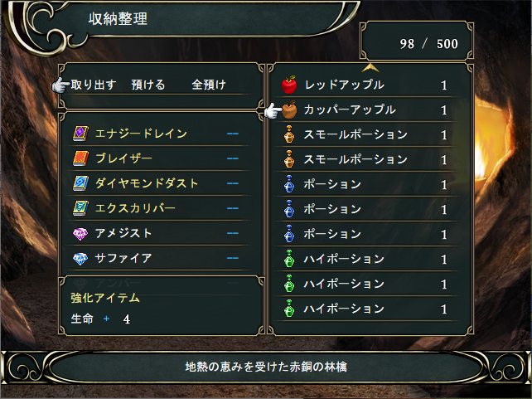
Task: Select the topmost スモールポーション entry
Action: [356, 134]
